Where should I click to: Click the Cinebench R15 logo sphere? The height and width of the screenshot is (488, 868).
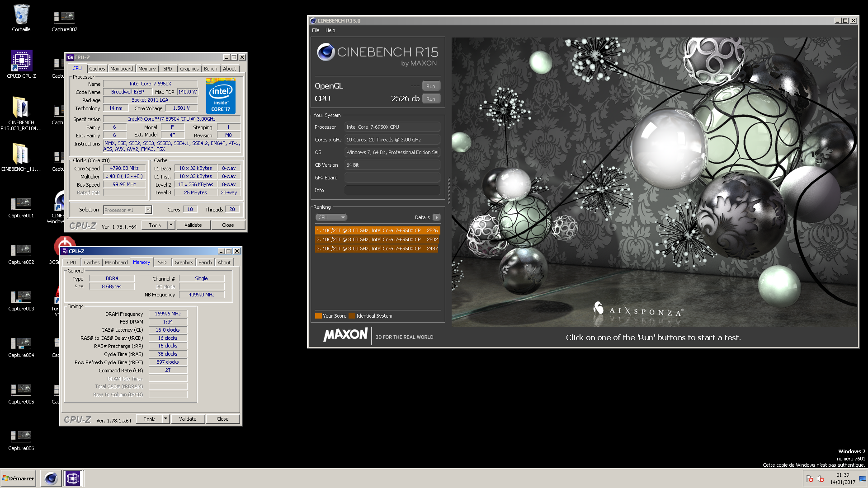coord(325,52)
